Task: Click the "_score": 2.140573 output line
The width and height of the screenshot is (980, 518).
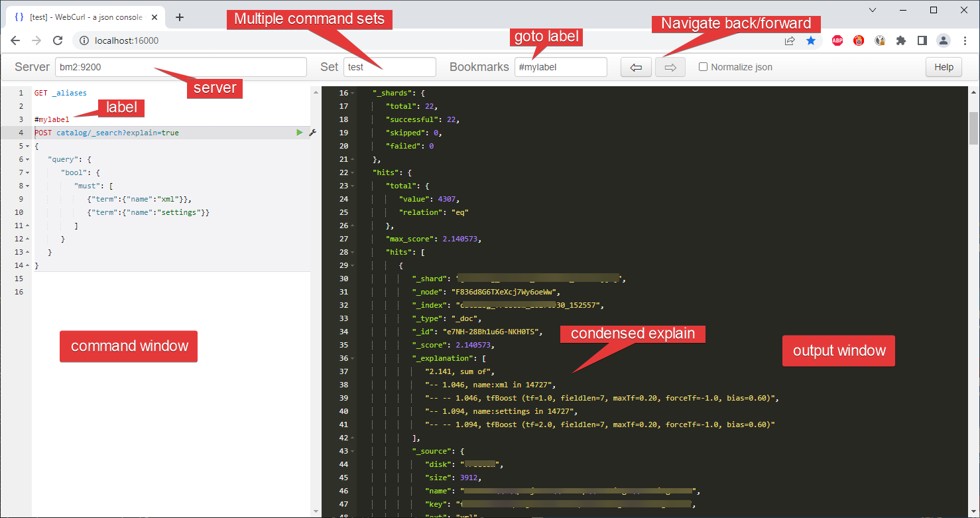Action: pos(454,345)
